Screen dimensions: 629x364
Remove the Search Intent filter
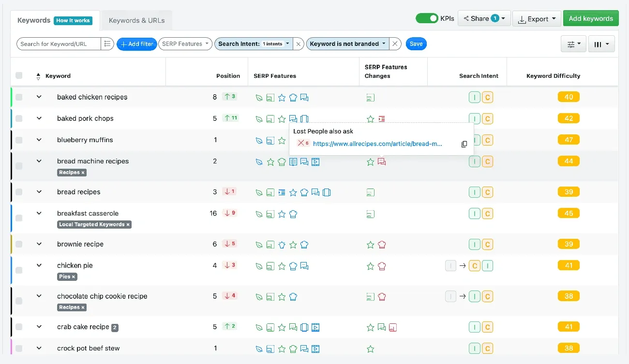pyautogui.click(x=299, y=44)
